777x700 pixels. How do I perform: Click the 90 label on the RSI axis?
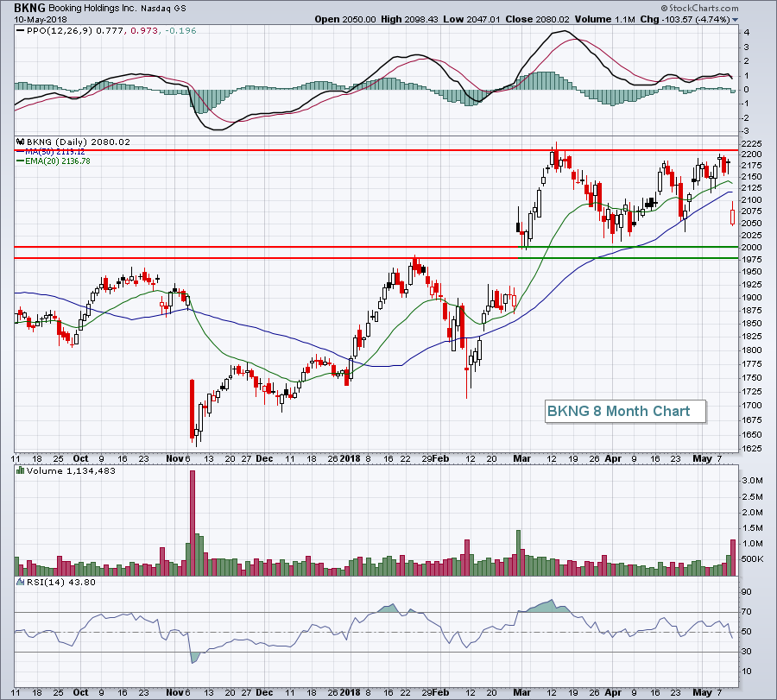tap(746, 591)
